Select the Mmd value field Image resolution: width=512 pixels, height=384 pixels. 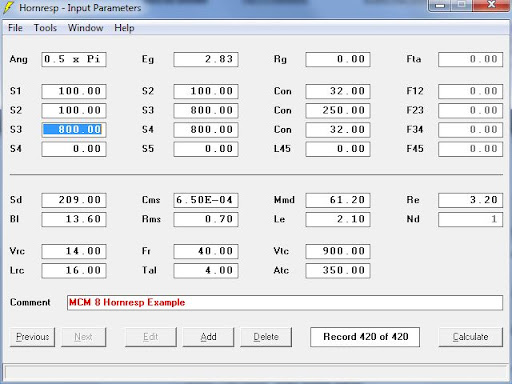coord(338,200)
